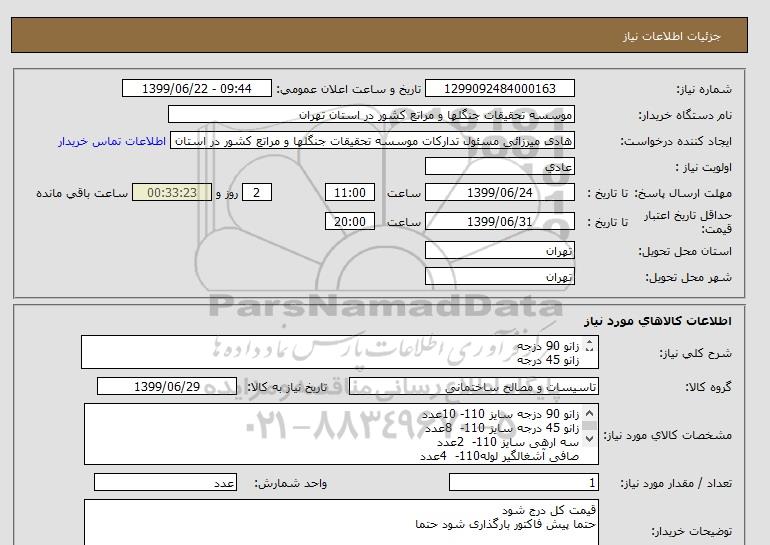Click the label تاریخ و ساعت اعلان عمومی
Image resolution: width=770 pixels, height=545 pixels.
349,89
